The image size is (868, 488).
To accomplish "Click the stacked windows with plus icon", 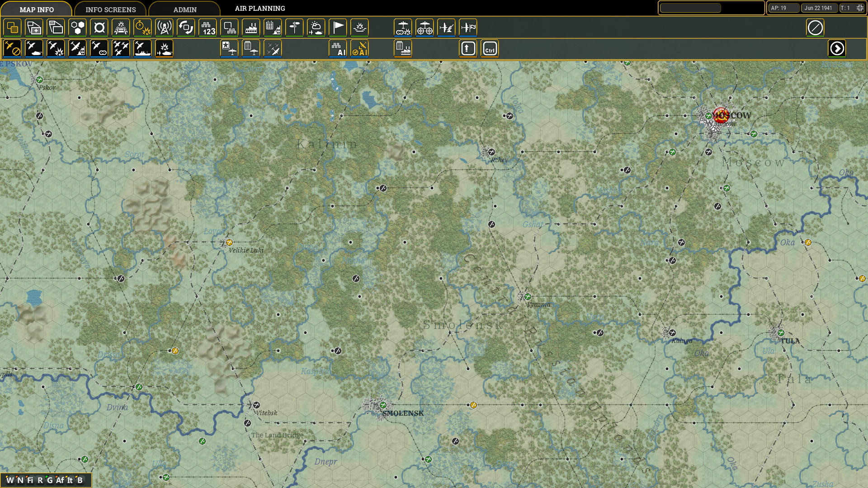I will click(x=34, y=28).
